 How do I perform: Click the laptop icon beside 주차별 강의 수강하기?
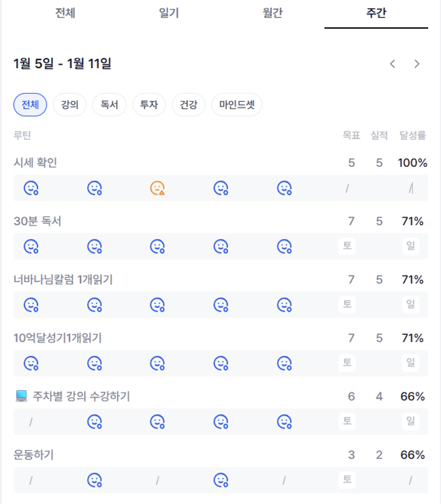click(x=21, y=396)
